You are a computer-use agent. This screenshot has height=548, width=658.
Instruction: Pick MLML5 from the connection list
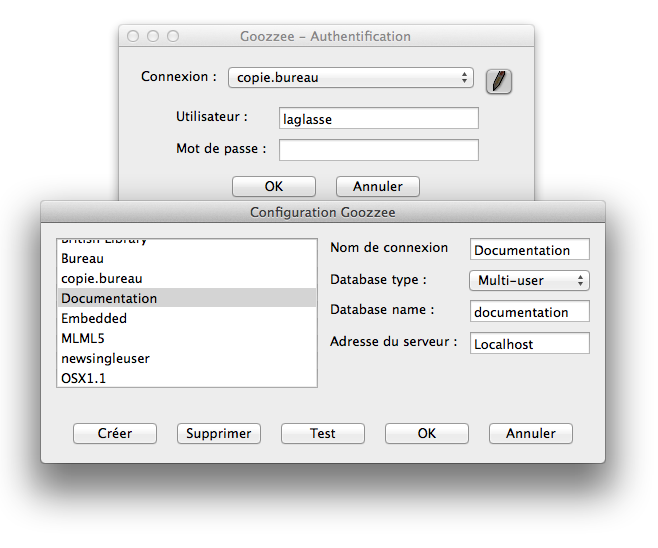pos(83,338)
